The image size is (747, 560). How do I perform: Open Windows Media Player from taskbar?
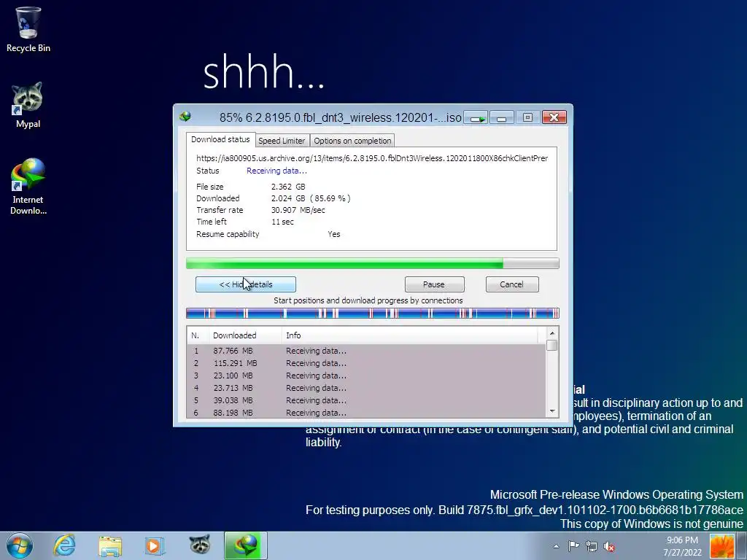[155, 545]
